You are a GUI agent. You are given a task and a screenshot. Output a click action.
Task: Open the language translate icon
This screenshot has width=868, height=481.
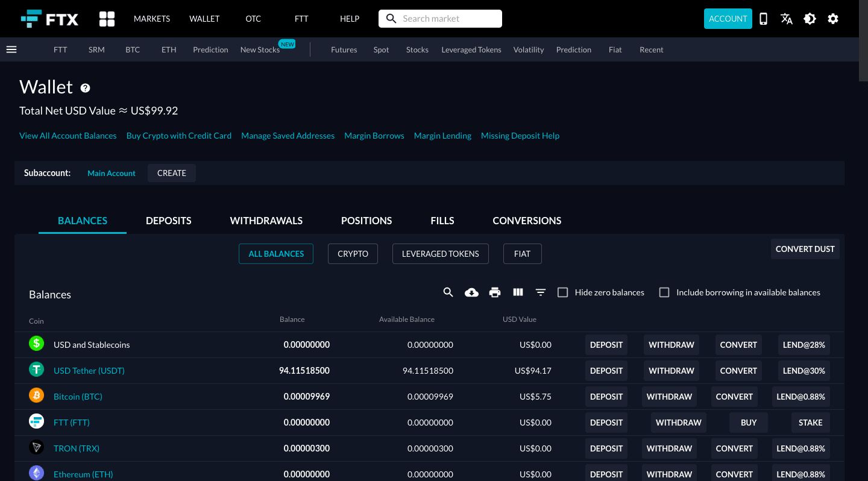[x=787, y=19]
